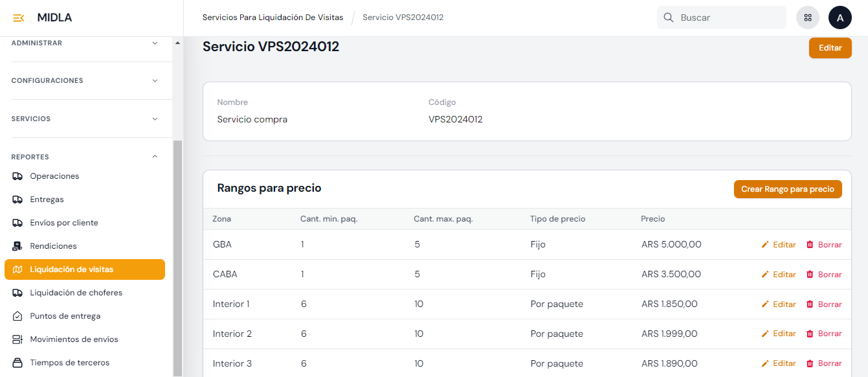Click the truck icon beside Operaciones
Viewport: 868px width, 377px height.
[17, 176]
